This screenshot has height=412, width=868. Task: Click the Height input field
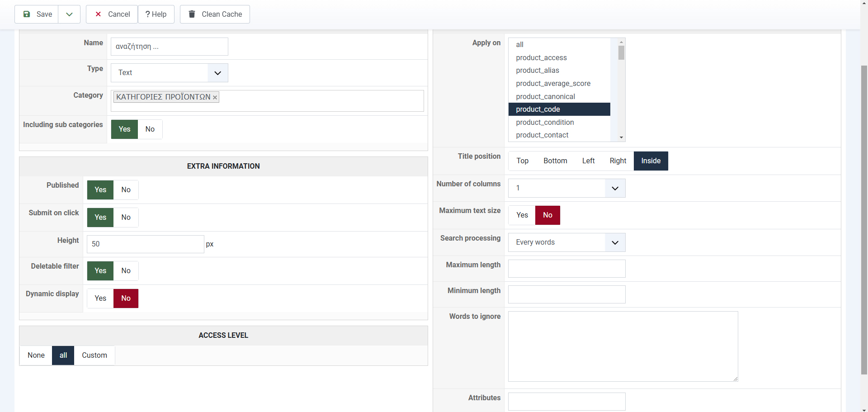coord(145,244)
